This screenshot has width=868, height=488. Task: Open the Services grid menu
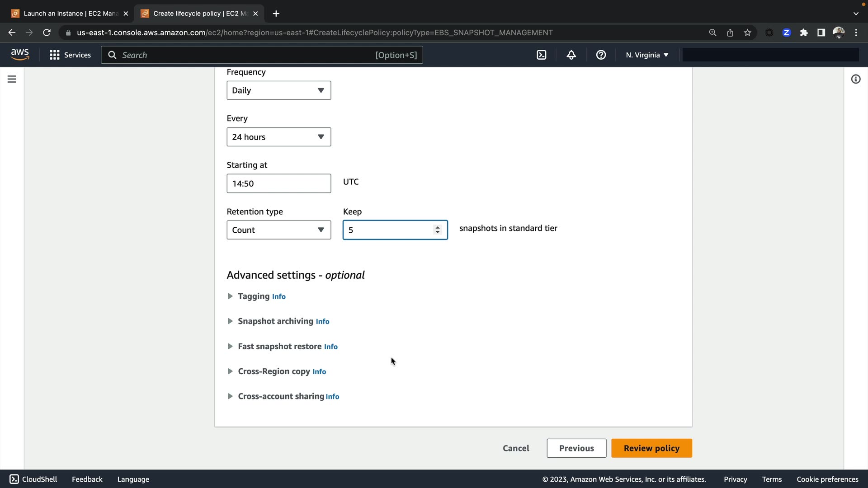[70, 55]
